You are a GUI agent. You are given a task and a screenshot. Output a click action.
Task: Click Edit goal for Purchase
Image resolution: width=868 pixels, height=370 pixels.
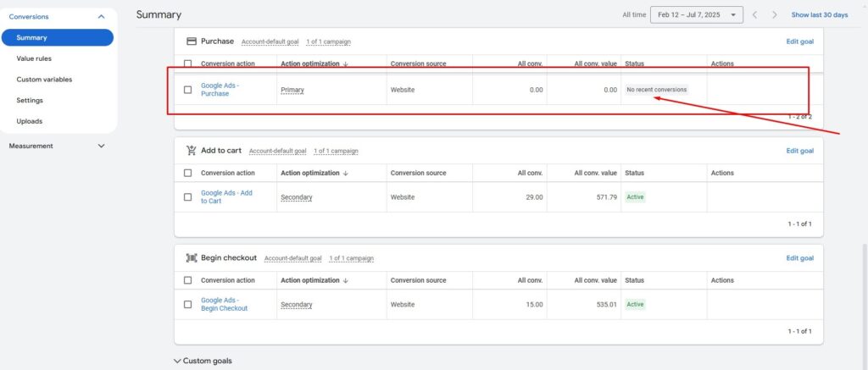click(x=799, y=41)
